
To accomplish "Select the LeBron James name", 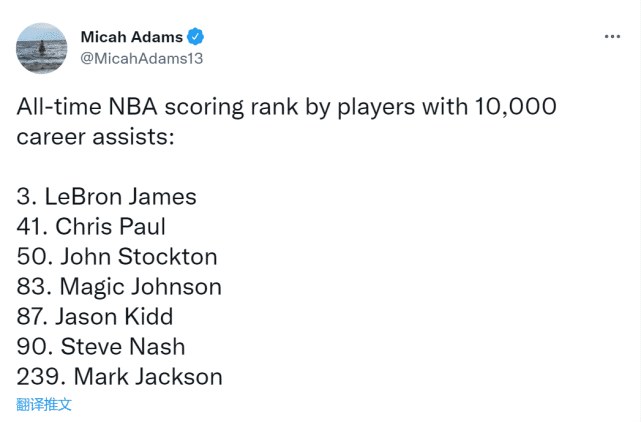I will coord(121,196).
